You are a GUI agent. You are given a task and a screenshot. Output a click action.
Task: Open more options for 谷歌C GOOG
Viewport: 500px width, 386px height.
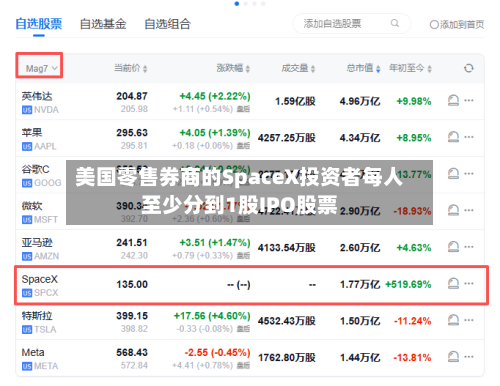(x=469, y=174)
